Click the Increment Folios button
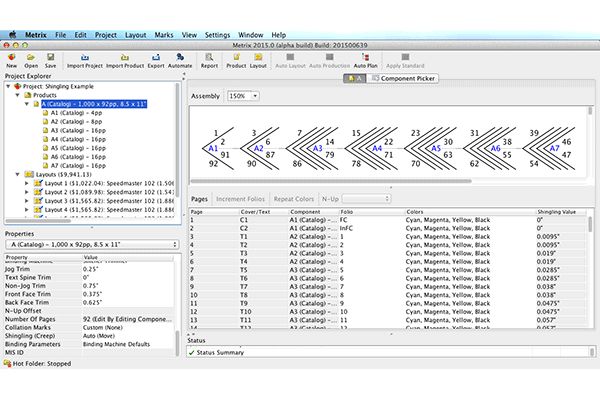The width and height of the screenshot is (600, 400). tap(240, 199)
